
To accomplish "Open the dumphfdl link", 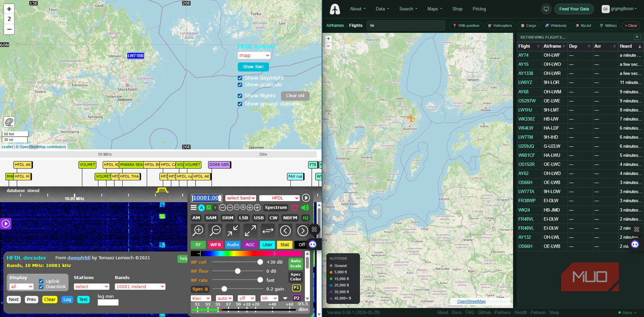I will tap(79, 258).
